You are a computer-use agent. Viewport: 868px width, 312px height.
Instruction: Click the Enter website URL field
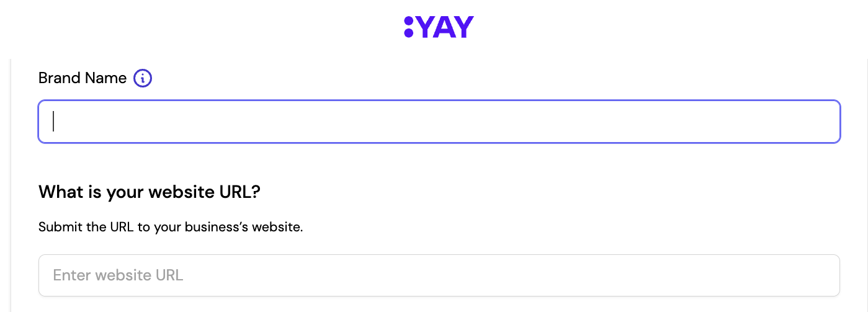439,275
